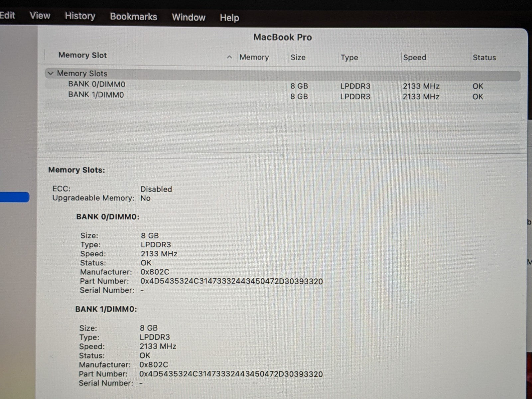The height and width of the screenshot is (399, 532).
Task: Click the sort arrow in Memory Slot header
Action: coord(229,57)
